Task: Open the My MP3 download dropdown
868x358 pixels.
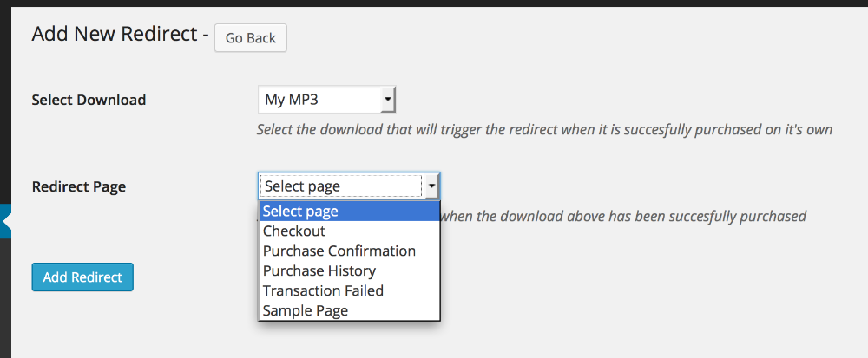Action: click(326, 100)
